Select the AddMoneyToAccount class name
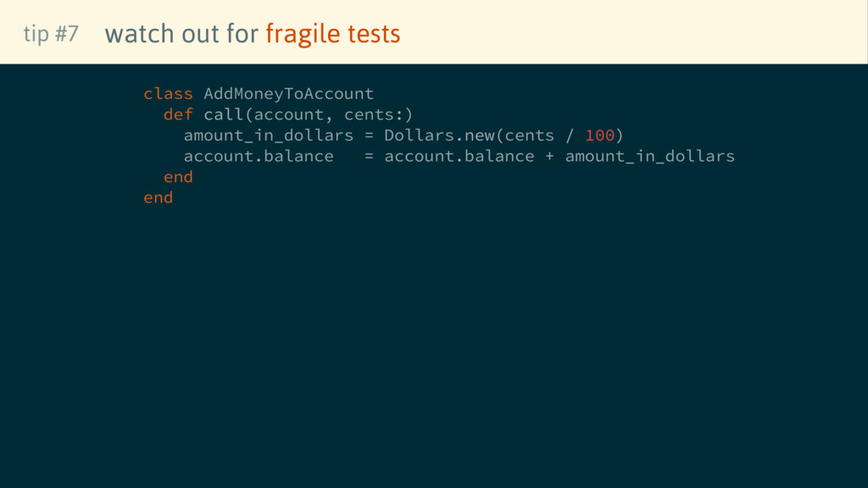Viewport: 868px width, 488px height. (288, 93)
